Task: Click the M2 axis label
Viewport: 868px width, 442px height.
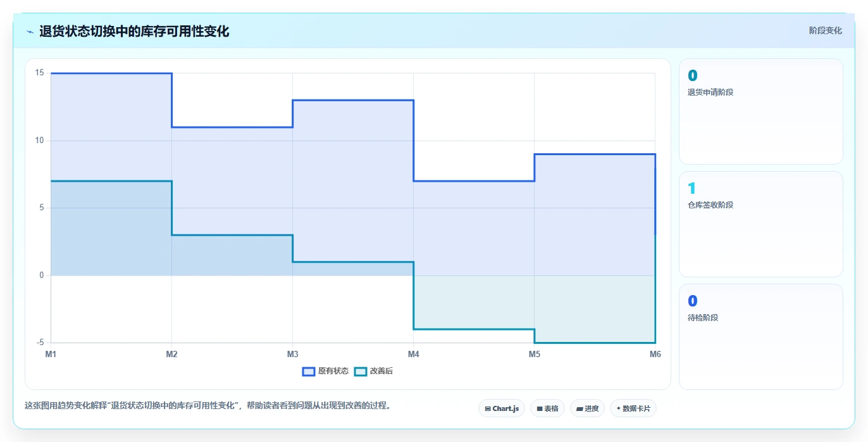Action: tap(171, 354)
